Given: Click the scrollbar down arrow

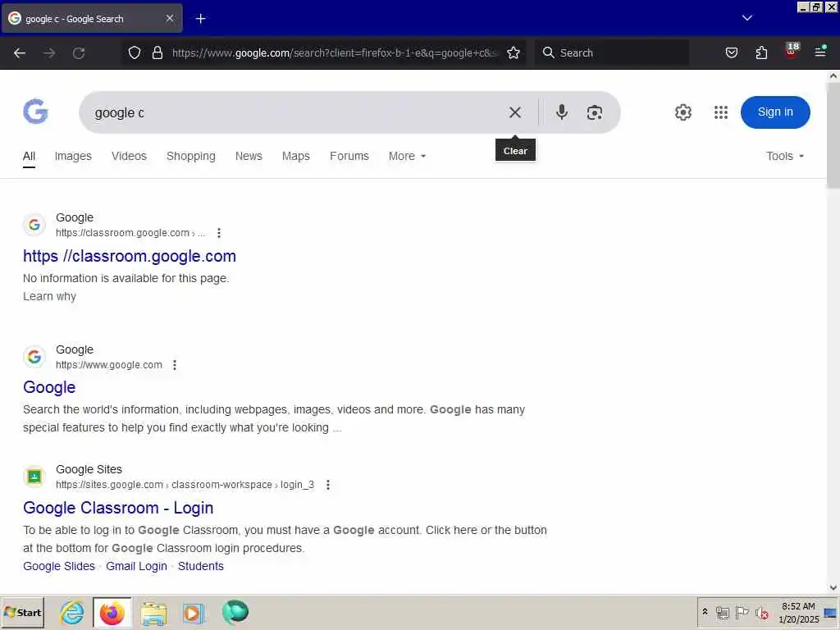Looking at the screenshot, I should point(833,587).
